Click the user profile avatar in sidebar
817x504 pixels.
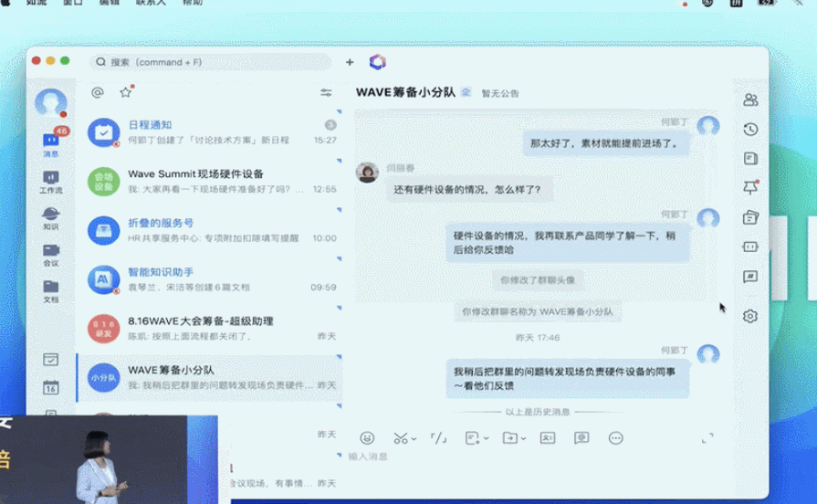coord(50,102)
